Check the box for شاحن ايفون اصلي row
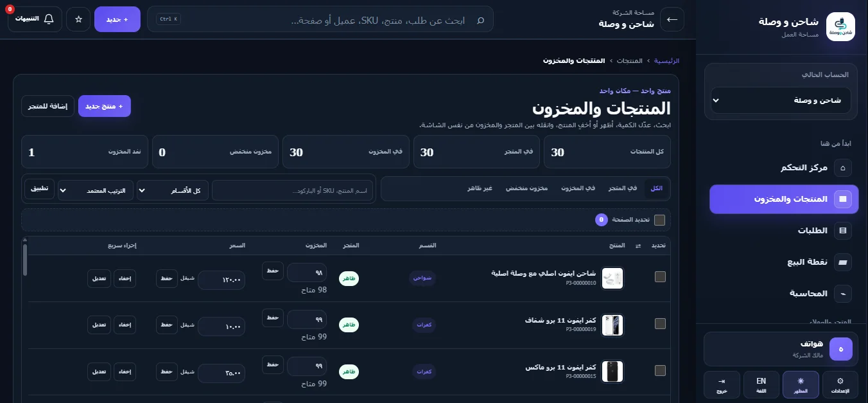 (x=660, y=277)
